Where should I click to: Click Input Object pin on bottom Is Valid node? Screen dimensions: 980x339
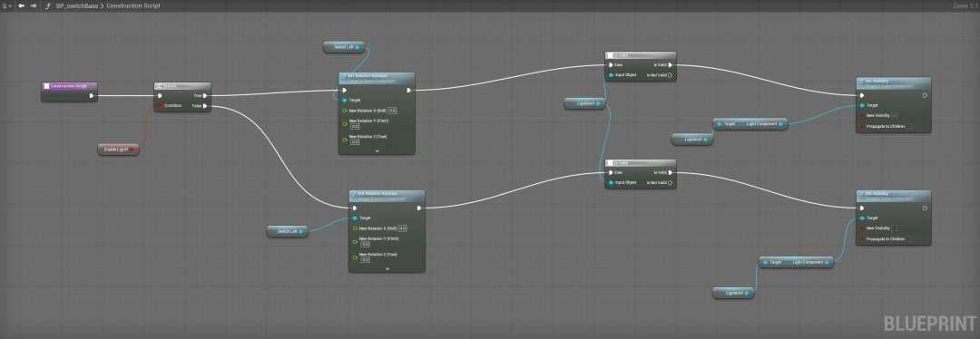click(611, 182)
